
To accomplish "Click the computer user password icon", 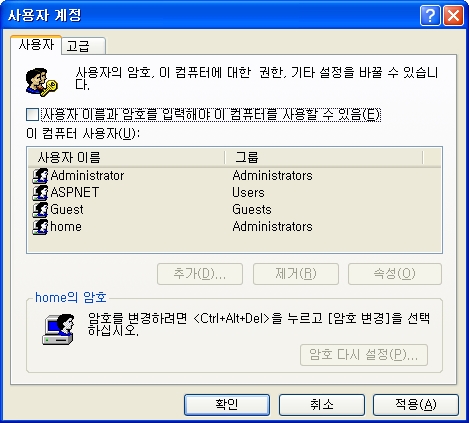I will click(58, 329).
